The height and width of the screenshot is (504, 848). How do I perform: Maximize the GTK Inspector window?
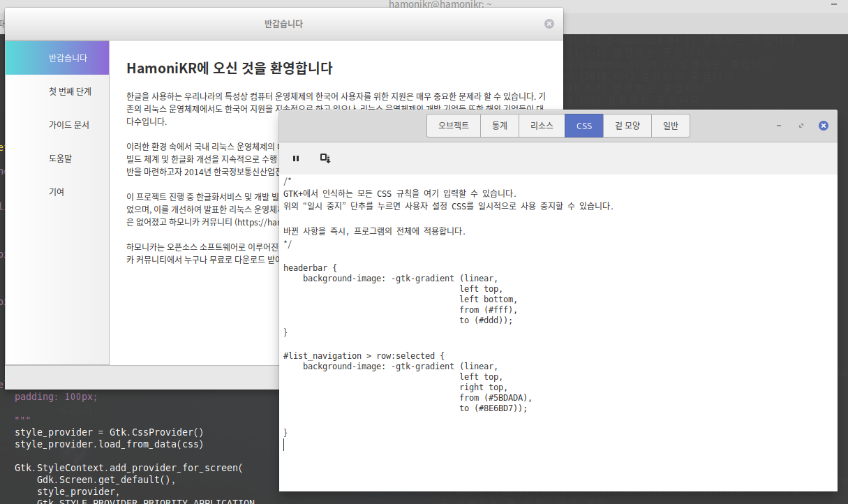click(x=801, y=126)
